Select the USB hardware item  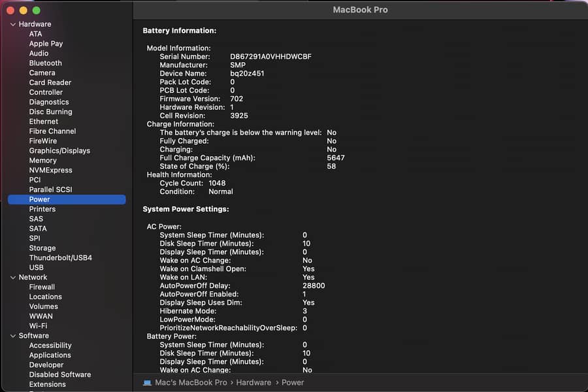coord(36,268)
